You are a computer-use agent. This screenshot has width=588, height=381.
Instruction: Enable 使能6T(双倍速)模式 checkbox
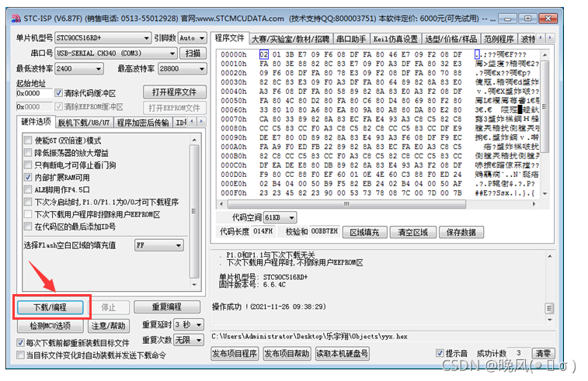pos(28,140)
